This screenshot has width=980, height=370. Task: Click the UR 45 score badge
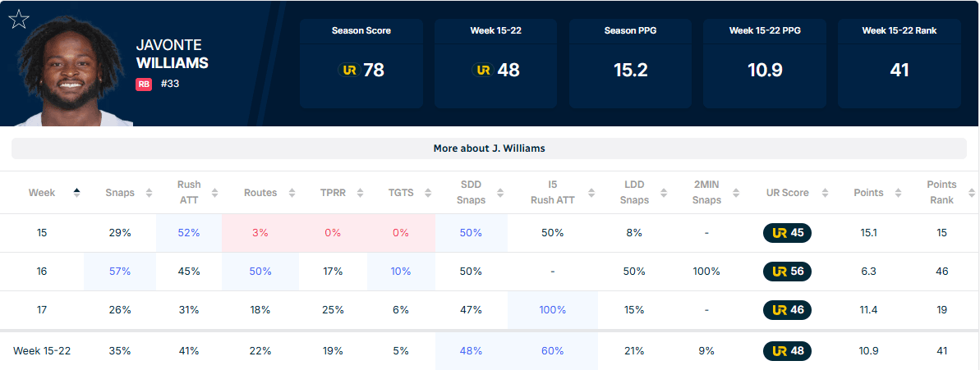[787, 233]
